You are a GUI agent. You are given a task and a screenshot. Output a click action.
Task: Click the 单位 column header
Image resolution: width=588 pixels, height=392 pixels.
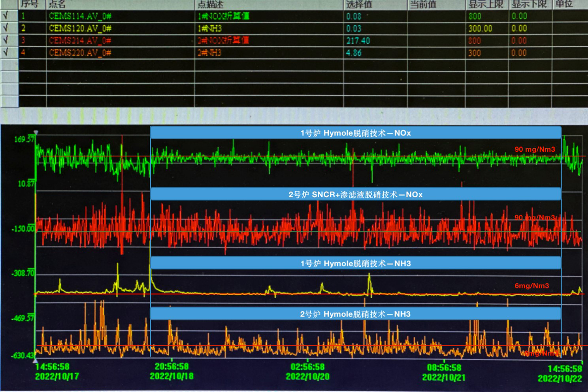pyautogui.click(x=564, y=4)
